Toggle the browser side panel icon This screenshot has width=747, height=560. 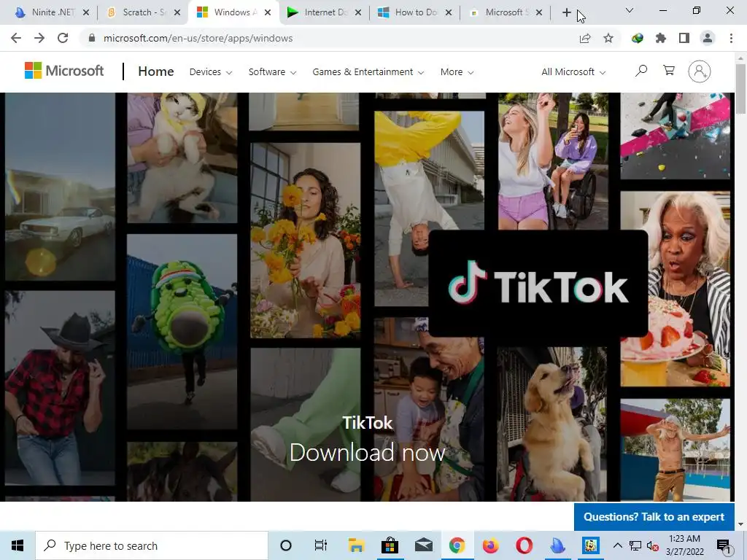click(684, 38)
